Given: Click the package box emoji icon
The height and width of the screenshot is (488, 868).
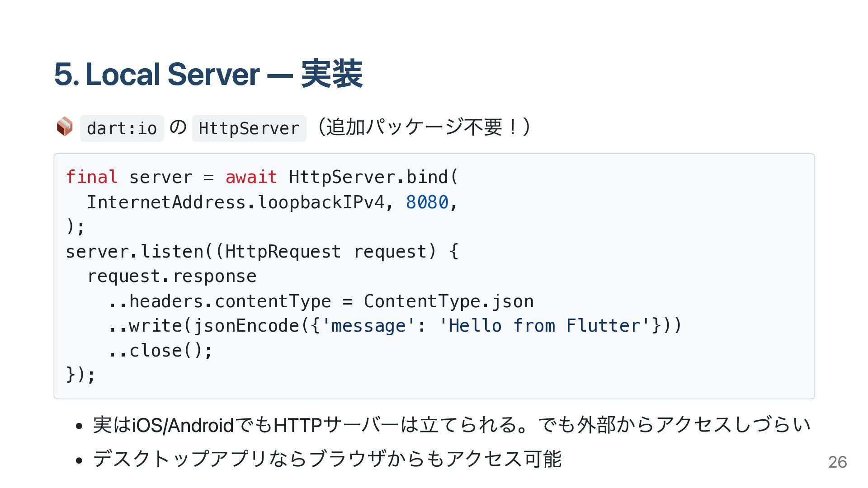Looking at the screenshot, I should click(x=64, y=127).
